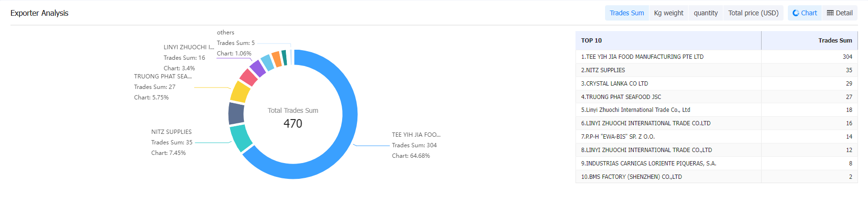Click the dark slate-blue donut segment

[x=236, y=113]
